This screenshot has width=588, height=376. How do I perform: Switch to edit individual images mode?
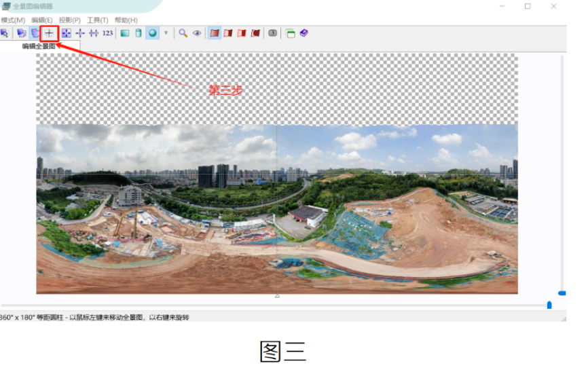21,33
